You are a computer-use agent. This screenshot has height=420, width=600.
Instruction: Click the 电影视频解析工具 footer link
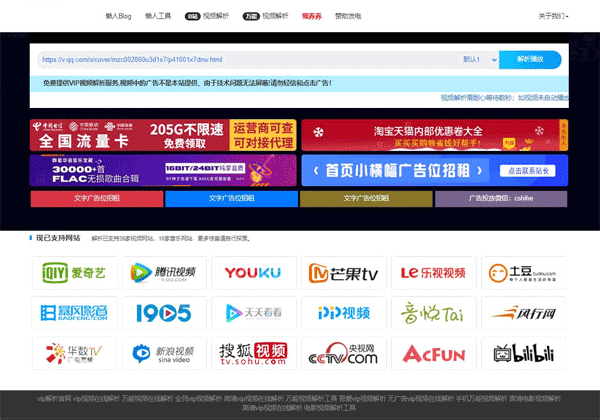click(330, 408)
